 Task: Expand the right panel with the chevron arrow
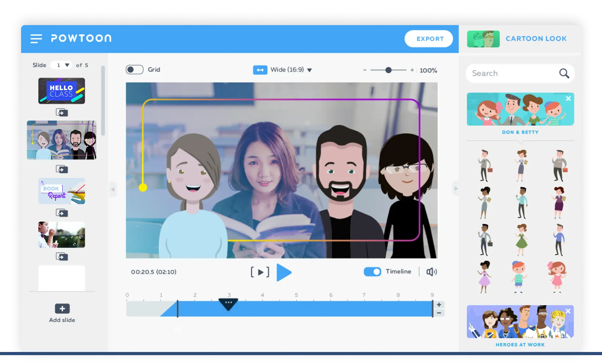click(456, 189)
